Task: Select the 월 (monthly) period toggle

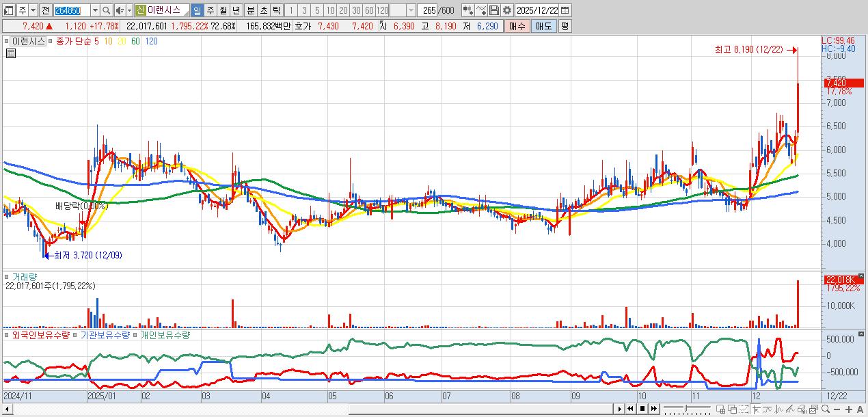Action: coord(223,11)
